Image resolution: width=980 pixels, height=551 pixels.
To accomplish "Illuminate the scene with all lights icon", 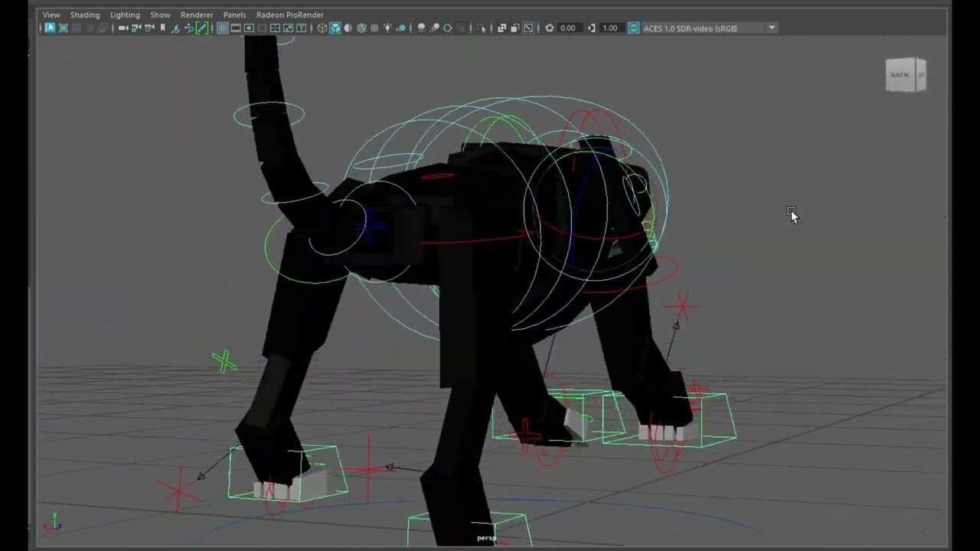I will (388, 28).
